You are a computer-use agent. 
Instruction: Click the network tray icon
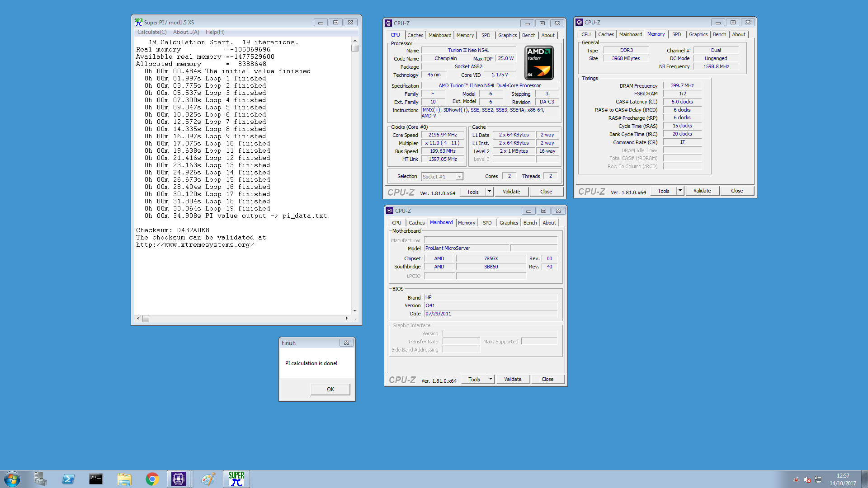point(818,479)
